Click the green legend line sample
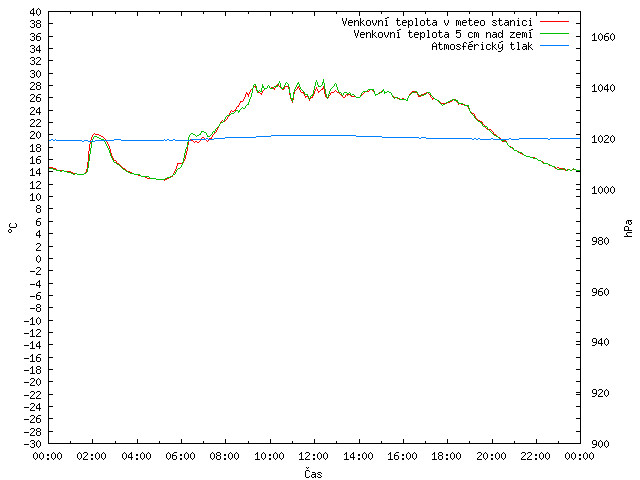The image size is (640, 480). [x=554, y=33]
